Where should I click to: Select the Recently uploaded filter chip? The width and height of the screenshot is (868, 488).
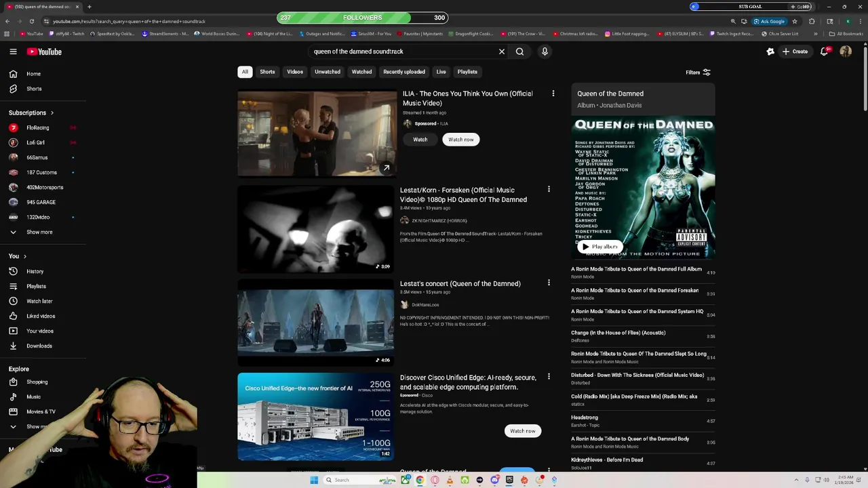coord(404,72)
